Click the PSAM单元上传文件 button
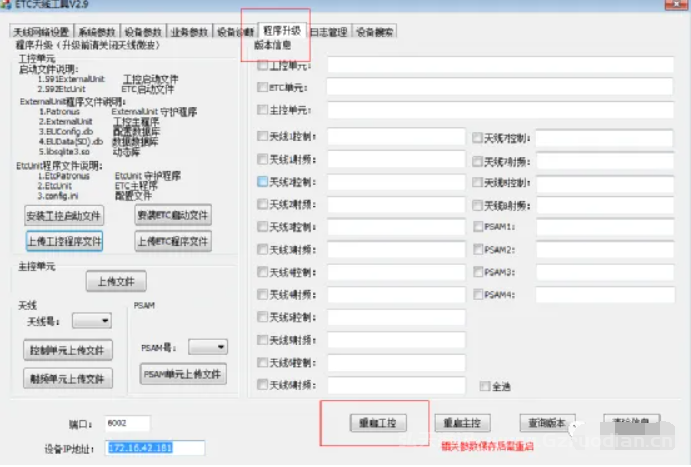 [183, 374]
